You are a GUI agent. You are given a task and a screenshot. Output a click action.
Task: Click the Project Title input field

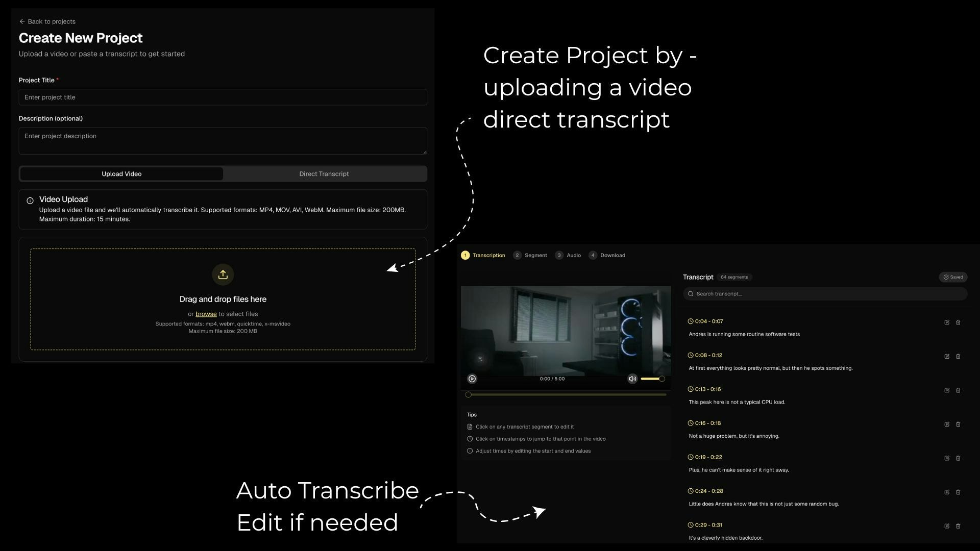[223, 97]
